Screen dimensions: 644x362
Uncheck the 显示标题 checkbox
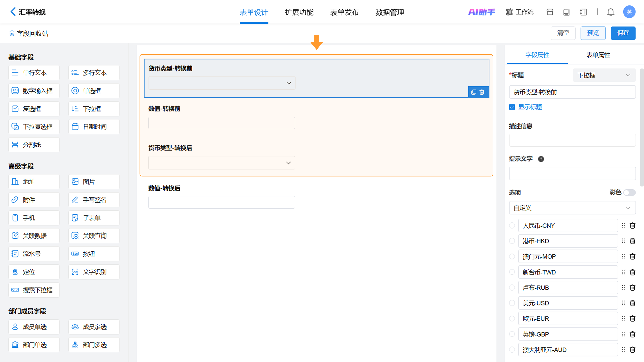pos(512,107)
